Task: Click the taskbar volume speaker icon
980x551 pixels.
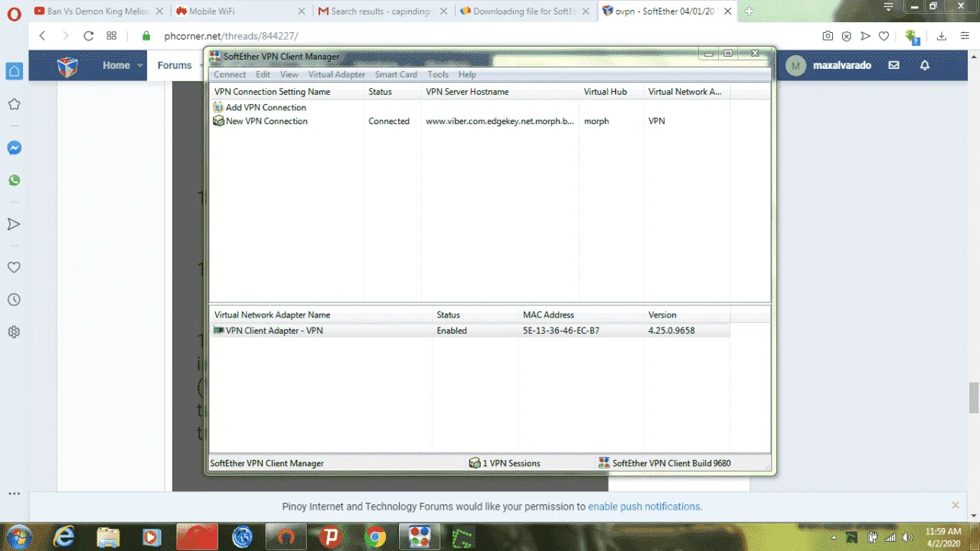Action: pos(907,537)
